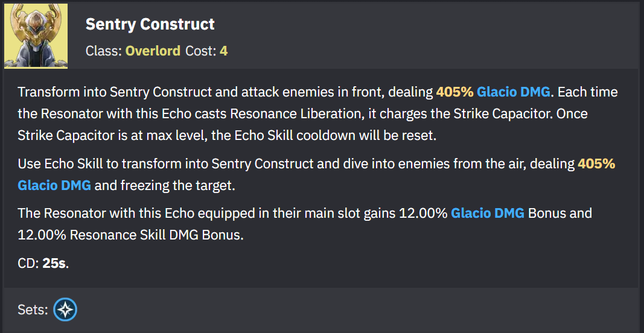Click the '12.00% Resonance Skill DMG Bonus' text
This screenshot has width=644, height=333.
[130, 235]
